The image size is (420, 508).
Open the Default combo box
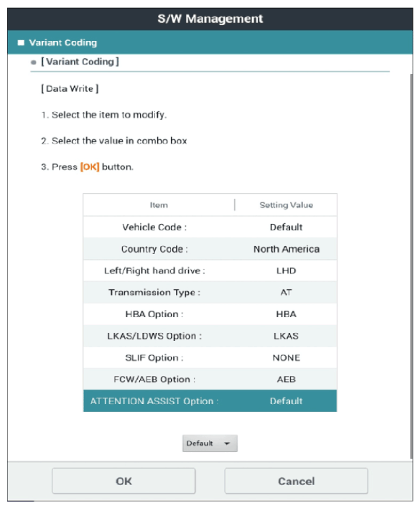pyautogui.click(x=210, y=443)
